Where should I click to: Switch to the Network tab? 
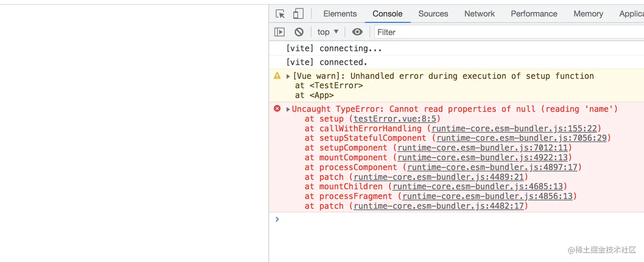click(480, 14)
